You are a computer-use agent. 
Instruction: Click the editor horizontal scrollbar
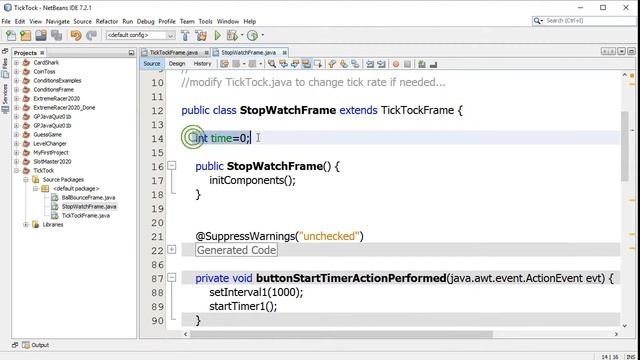(341, 334)
